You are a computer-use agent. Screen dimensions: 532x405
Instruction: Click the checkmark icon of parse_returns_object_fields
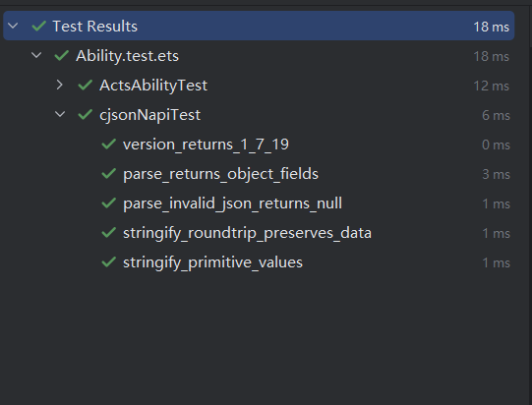point(109,173)
